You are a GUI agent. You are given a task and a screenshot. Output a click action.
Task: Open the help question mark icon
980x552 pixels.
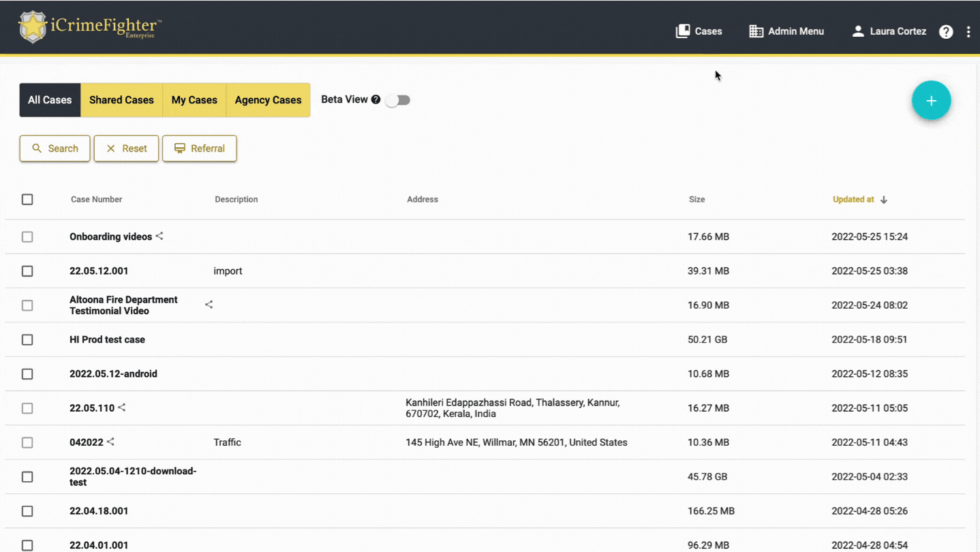pos(946,31)
